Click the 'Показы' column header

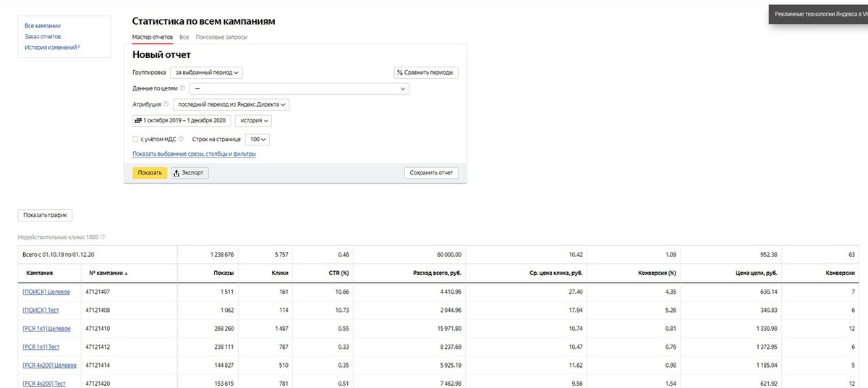coord(225,274)
